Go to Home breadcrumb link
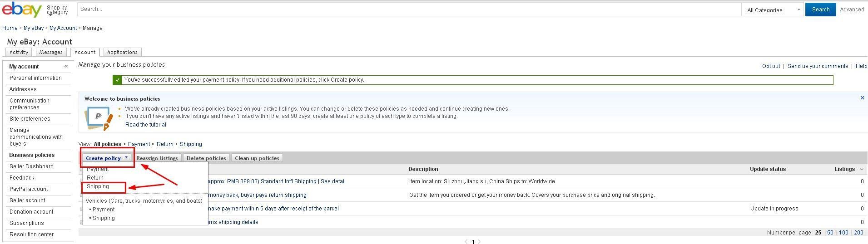This screenshot has height=244, width=868. click(10, 28)
